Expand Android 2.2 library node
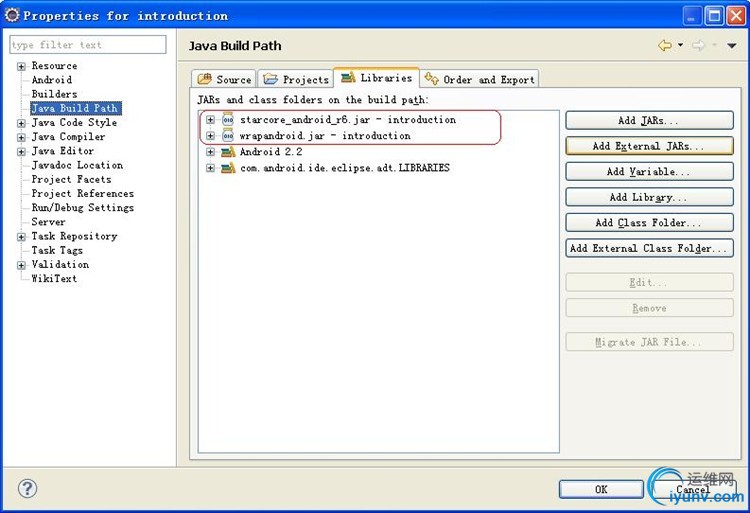This screenshot has height=513, width=750. tap(210, 152)
